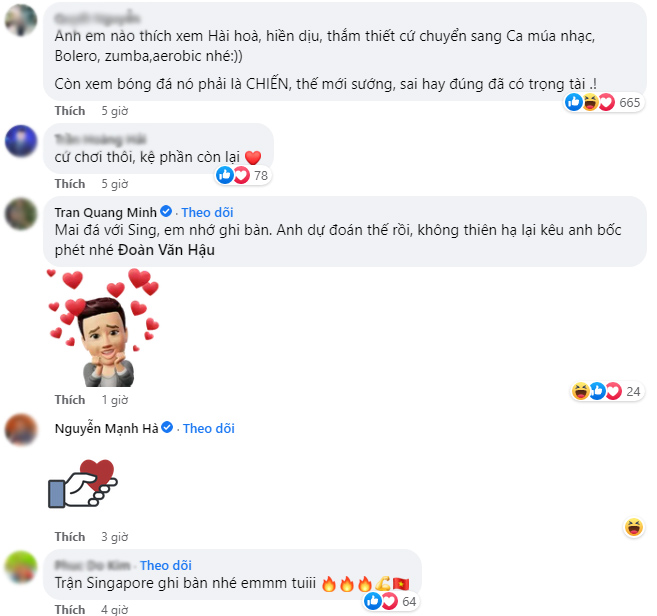
Task: Open the hand holding heart sticker
Action: pyautogui.click(x=83, y=484)
